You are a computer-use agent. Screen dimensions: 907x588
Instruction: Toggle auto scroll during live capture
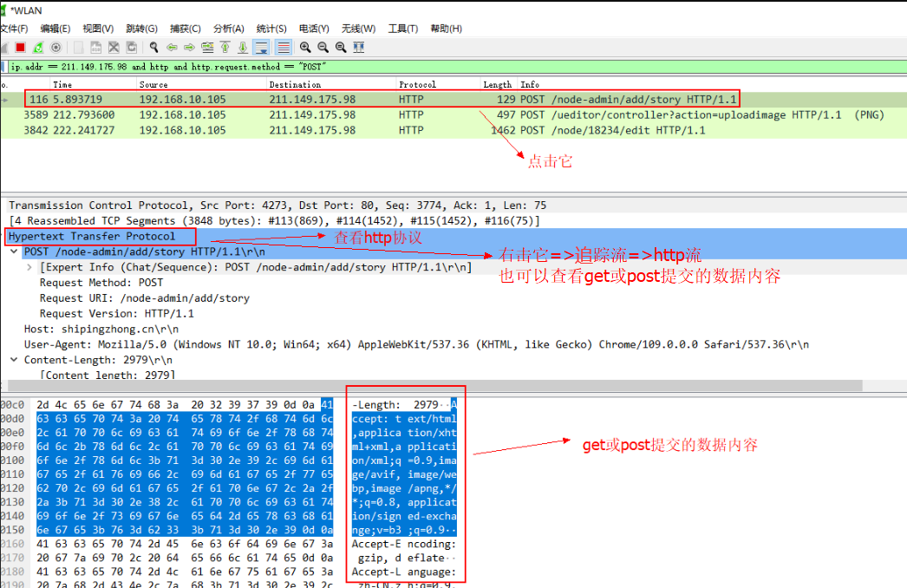[x=261, y=48]
